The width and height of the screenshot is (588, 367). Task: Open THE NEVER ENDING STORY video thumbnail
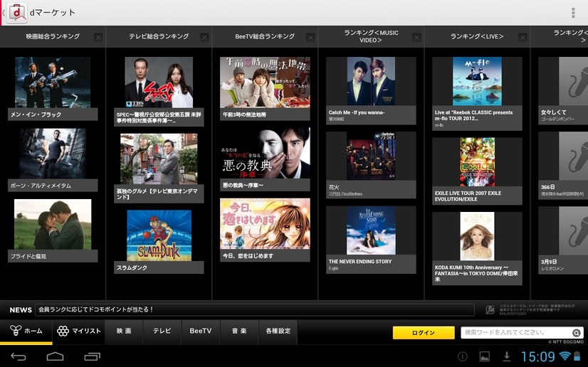(x=372, y=230)
